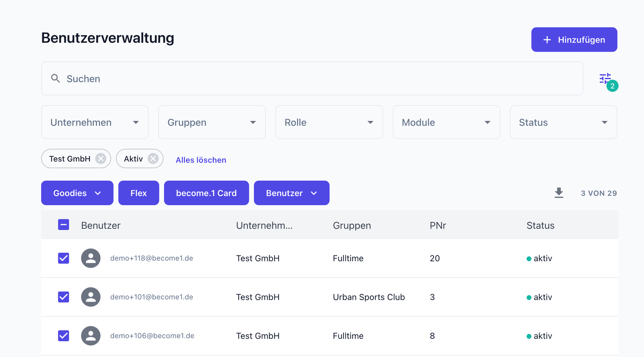Uncheck the demo+106@become1.de row checkbox

coord(63,336)
